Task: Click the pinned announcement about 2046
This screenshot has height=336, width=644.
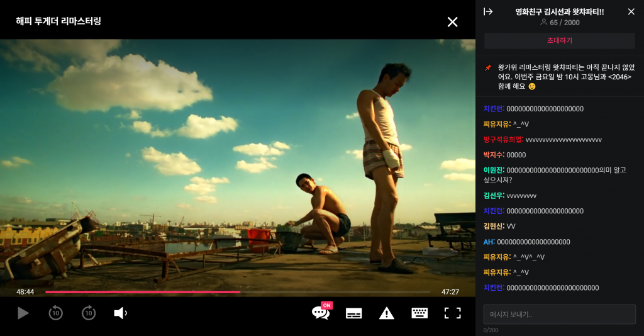Action: pos(567,77)
